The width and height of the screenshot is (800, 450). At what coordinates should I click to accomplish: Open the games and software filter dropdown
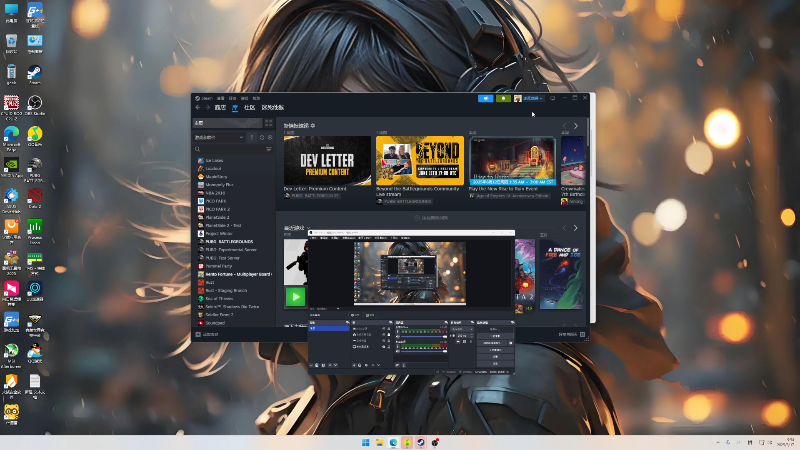point(219,137)
